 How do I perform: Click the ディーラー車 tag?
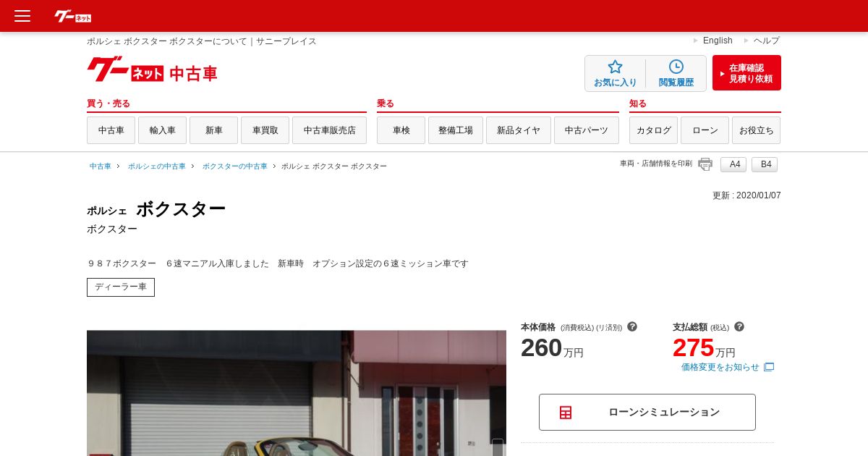point(121,287)
